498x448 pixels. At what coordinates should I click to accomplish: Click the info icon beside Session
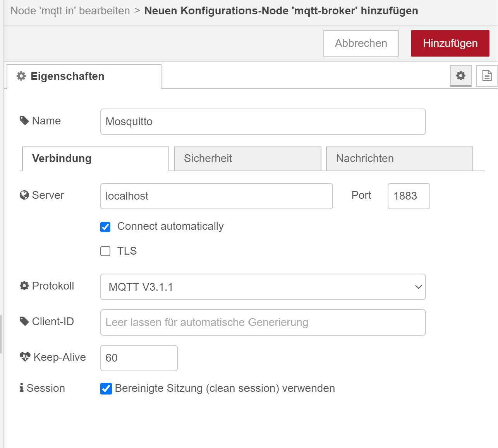(22, 388)
